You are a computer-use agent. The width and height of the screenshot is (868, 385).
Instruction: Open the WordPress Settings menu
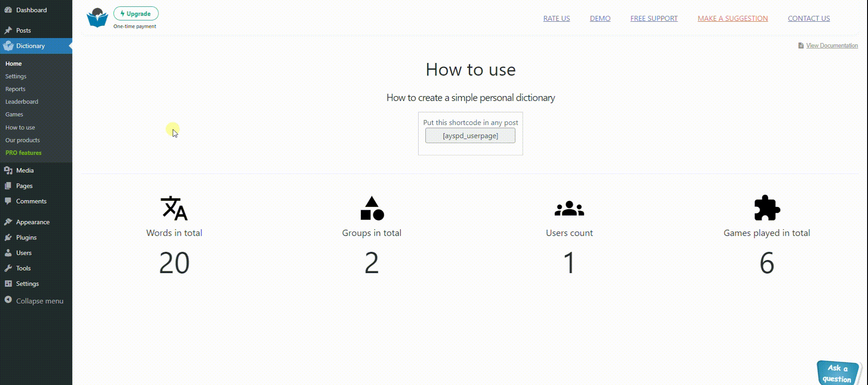tap(36, 284)
